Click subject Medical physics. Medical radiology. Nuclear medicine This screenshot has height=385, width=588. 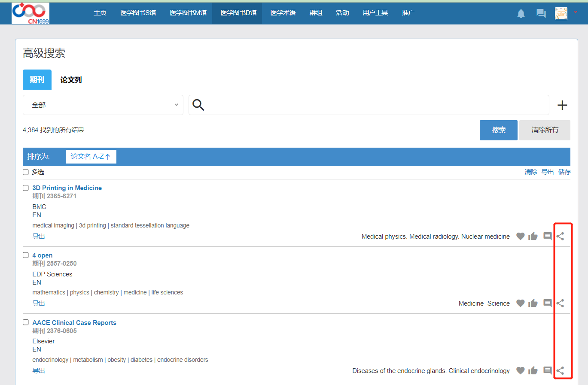436,236
